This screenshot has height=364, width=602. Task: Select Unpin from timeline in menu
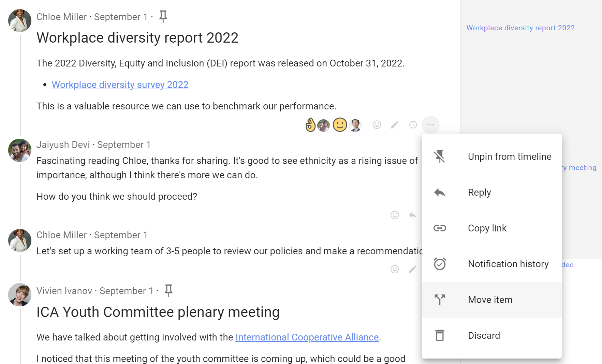[491, 156]
